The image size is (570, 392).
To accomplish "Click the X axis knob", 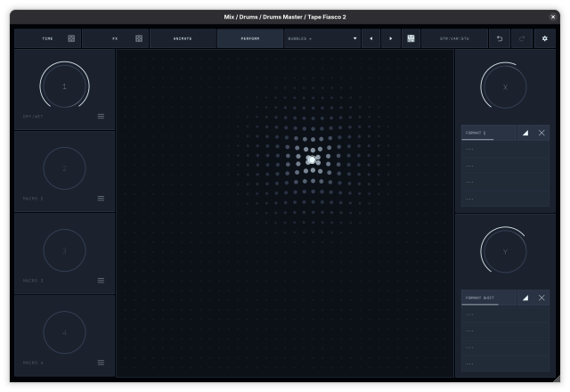I will click(x=505, y=87).
